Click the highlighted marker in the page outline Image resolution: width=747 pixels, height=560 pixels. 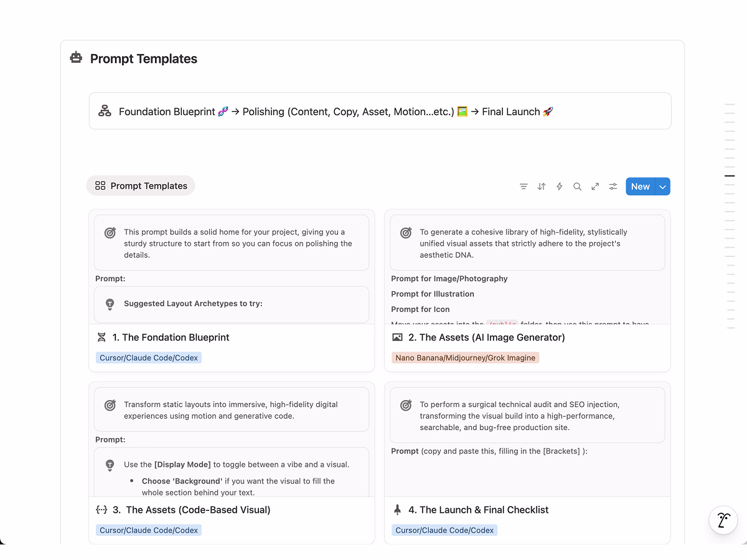pyautogui.click(x=730, y=176)
